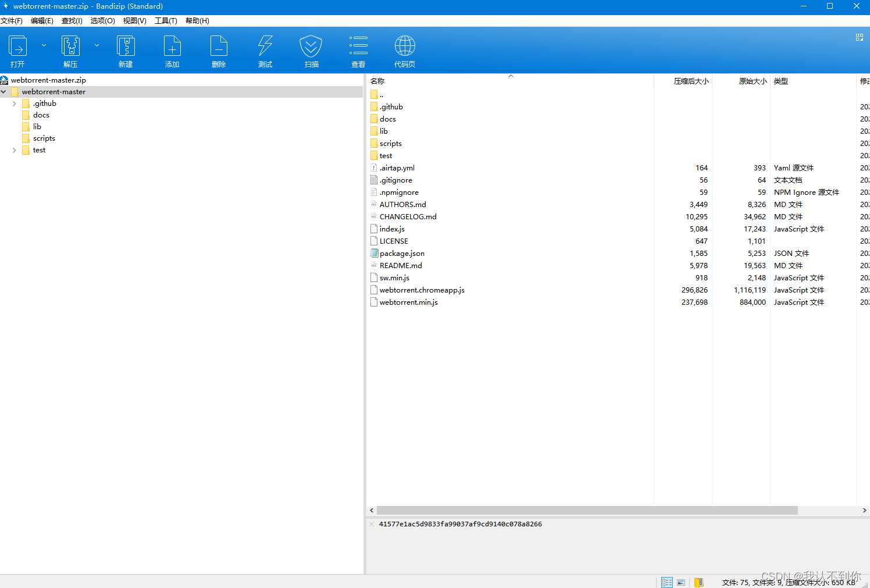Select the sw.min.js file row
870x588 pixels.
618,278
